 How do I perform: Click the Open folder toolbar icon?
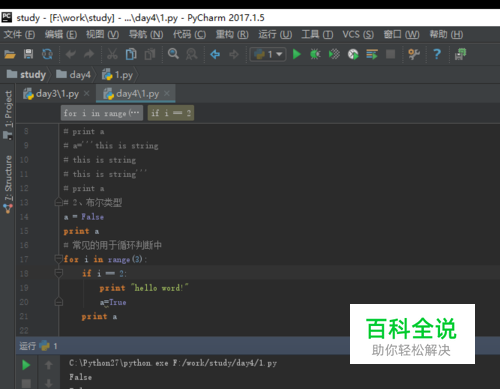[10, 54]
